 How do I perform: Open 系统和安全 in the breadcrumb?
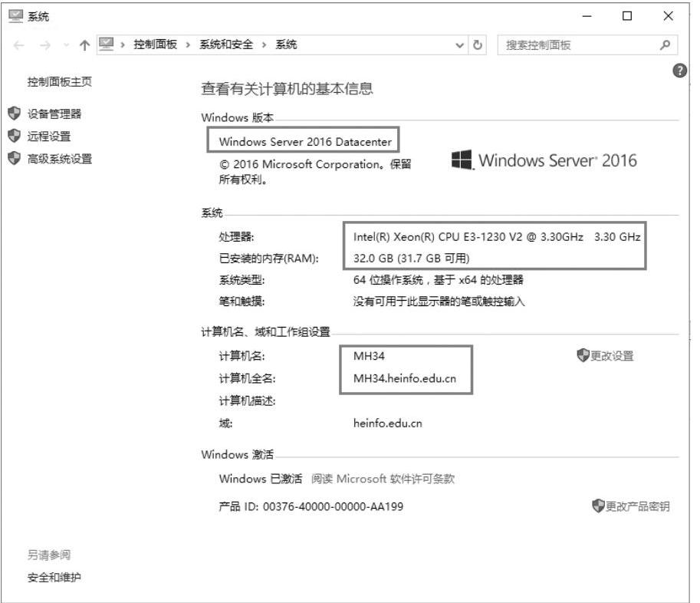(x=226, y=44)
